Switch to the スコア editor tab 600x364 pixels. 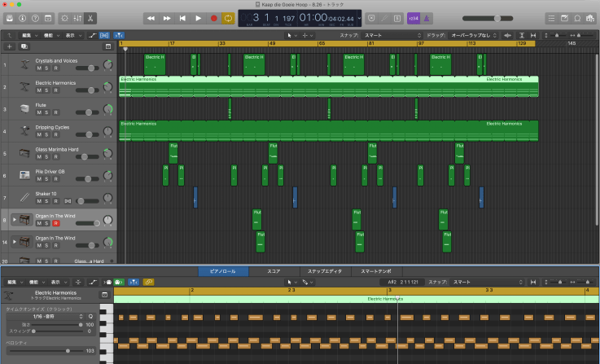pyautogui.click(x=274, y=270)
